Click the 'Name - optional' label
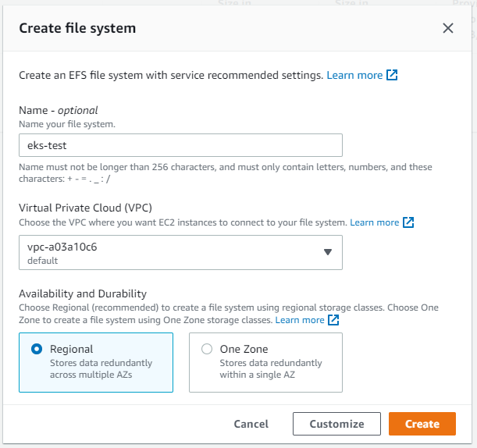477x448 pixels. pos(59,110)
